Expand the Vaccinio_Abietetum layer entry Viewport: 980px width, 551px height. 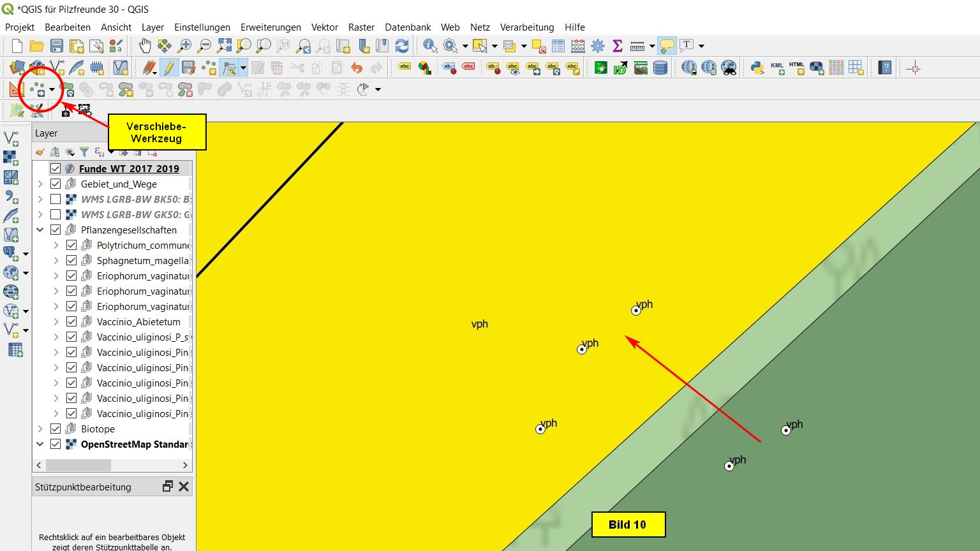coord(56,321)
